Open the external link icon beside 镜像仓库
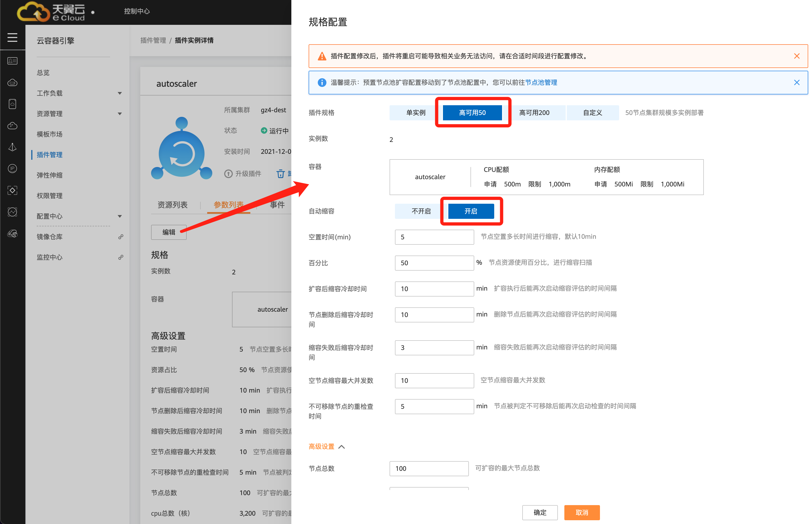812x524 pixels. 120,237
